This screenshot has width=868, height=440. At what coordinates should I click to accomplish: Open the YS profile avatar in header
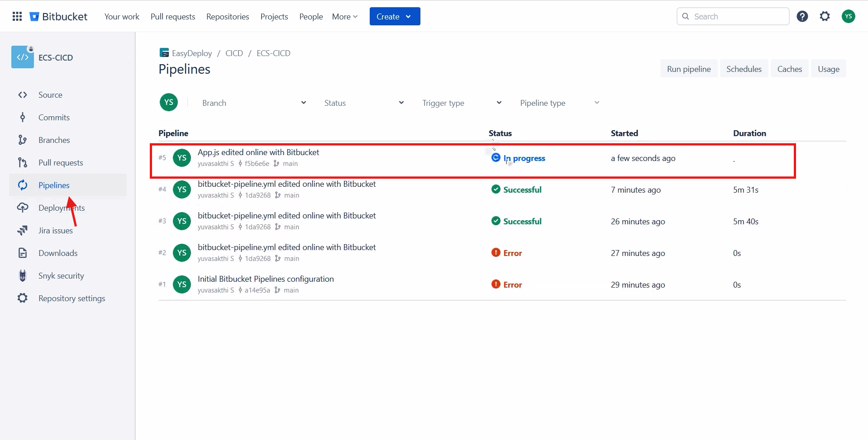[849, 17]
